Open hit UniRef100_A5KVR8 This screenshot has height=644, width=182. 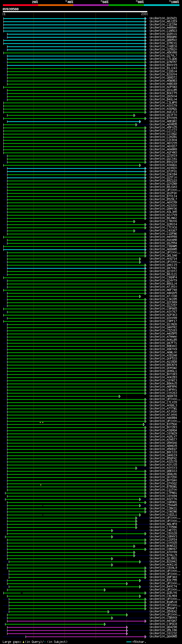(x=163, y=53)
